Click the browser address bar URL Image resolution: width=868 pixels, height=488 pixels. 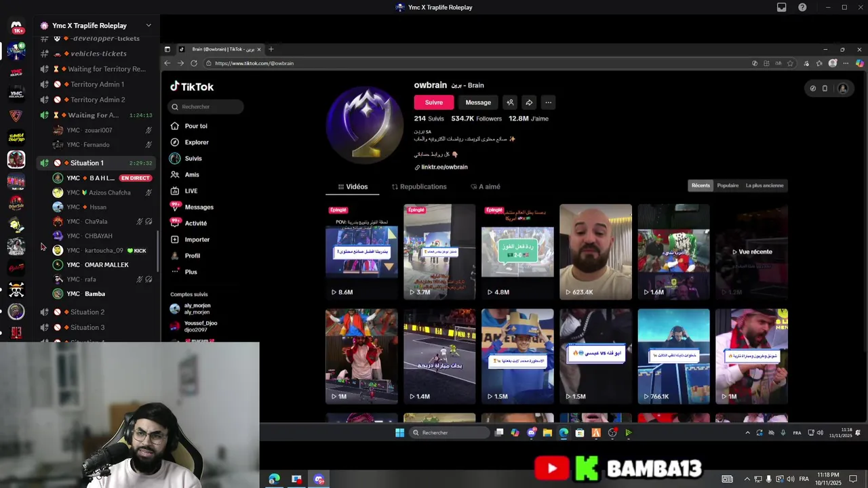click(x=254, y=63)
